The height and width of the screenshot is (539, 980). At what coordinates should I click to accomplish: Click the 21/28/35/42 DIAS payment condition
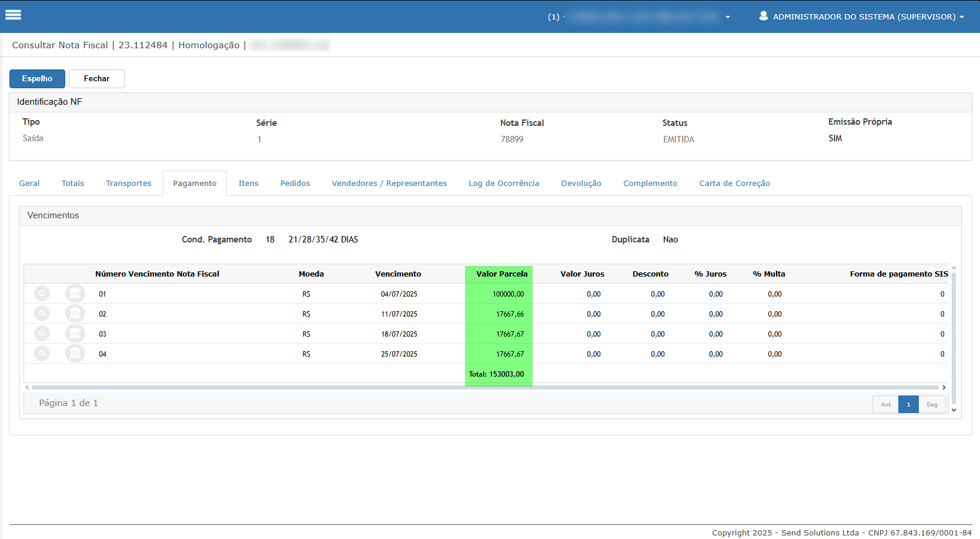pos(323,239)
